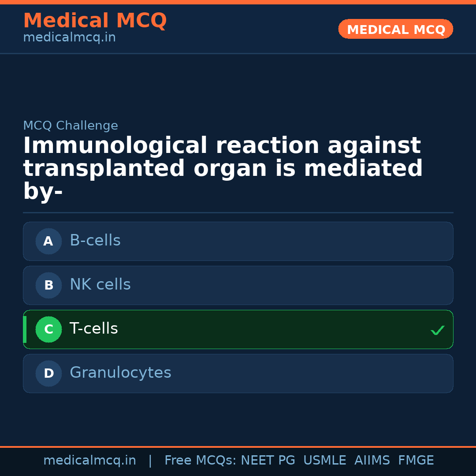Image resolution: width=476 pixels, height=476 pixels.
Task: Click the AIIMS footer text
Action: (x=372, y=461)
